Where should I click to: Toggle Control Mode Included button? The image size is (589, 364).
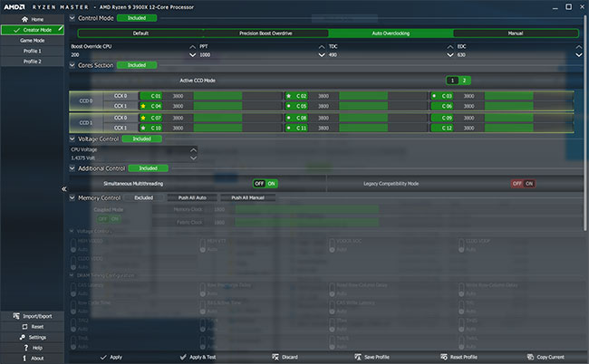[x=137, y=18]
